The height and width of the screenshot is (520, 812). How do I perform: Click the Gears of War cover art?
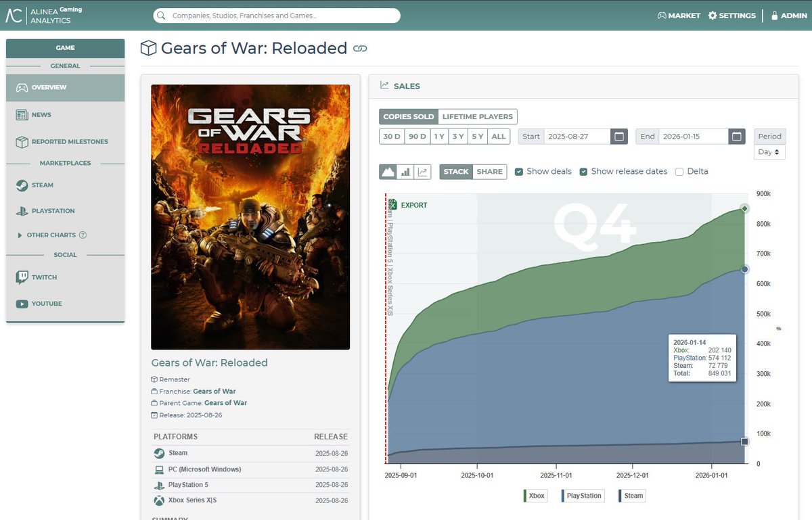pos(250,217)
